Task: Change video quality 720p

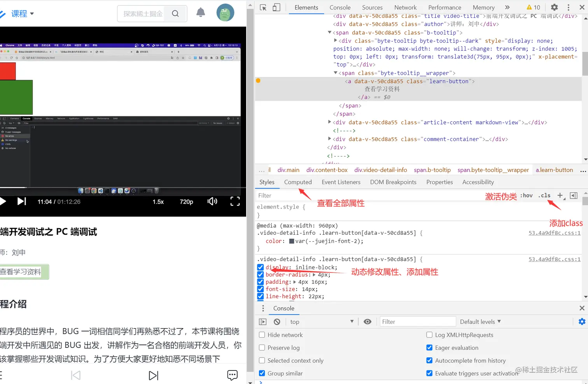Action: coord(186,202)
